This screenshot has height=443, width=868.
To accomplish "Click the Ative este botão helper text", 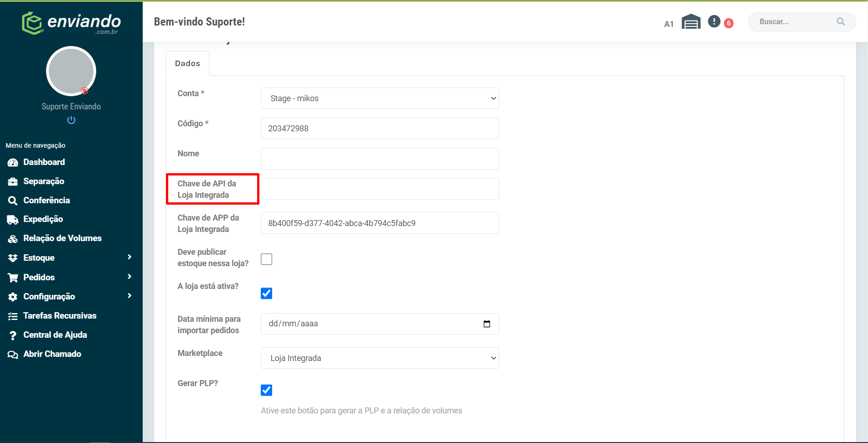I will tap(362, 411).
